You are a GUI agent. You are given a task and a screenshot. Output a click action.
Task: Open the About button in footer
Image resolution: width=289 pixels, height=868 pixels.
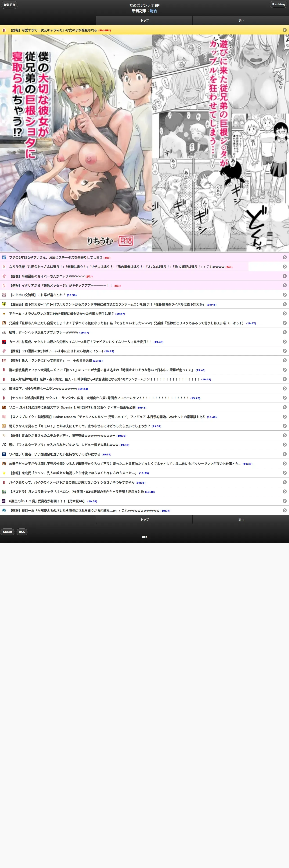pos(7,532)
